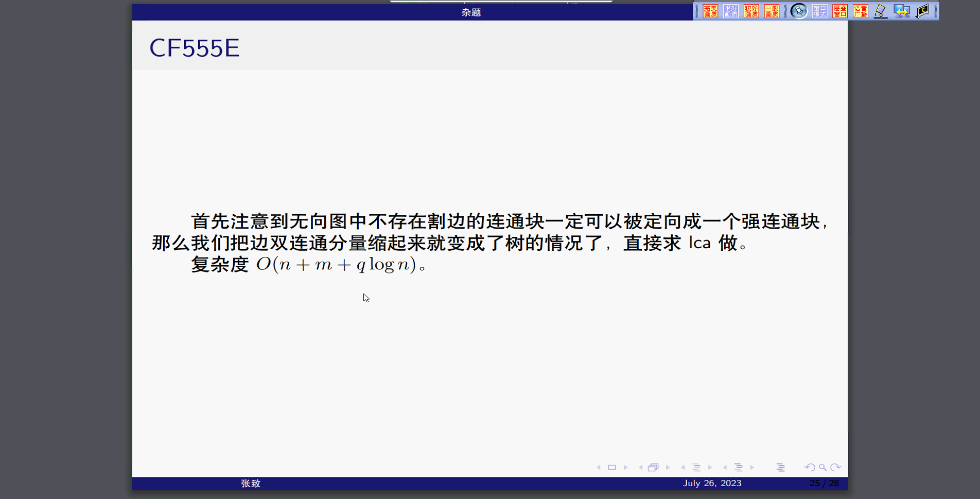Click the 层叠窗口 cascade windows button
The width and height of the screenshot is (980, 499).
pos(840,11)
